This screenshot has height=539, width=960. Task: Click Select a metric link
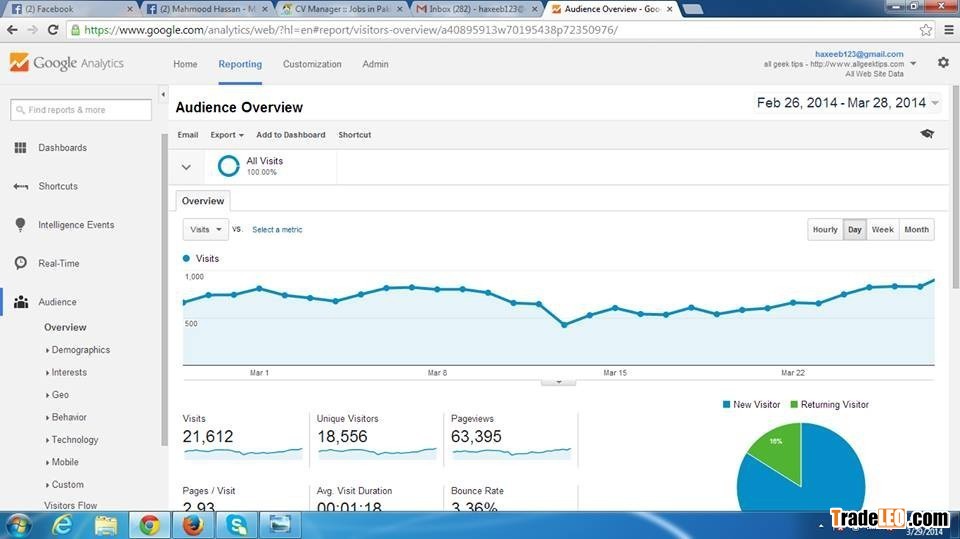point(277,230)
